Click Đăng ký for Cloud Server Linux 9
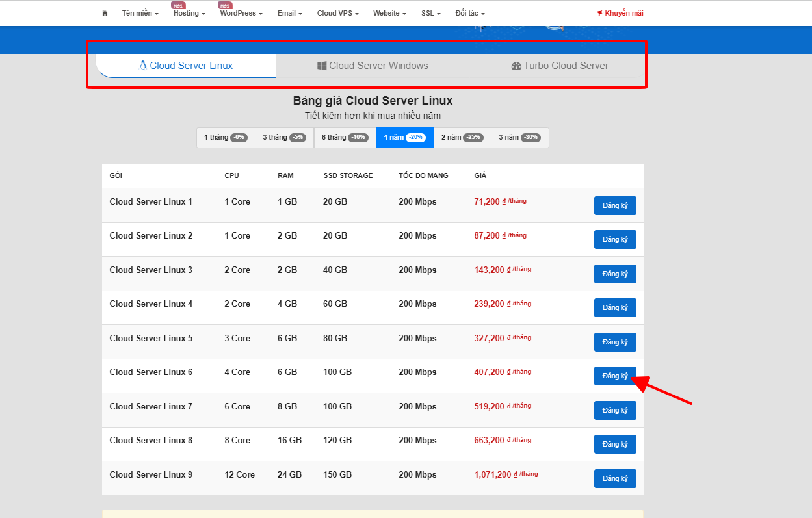The width and height of the screenshot is (812, 518). 615,478
